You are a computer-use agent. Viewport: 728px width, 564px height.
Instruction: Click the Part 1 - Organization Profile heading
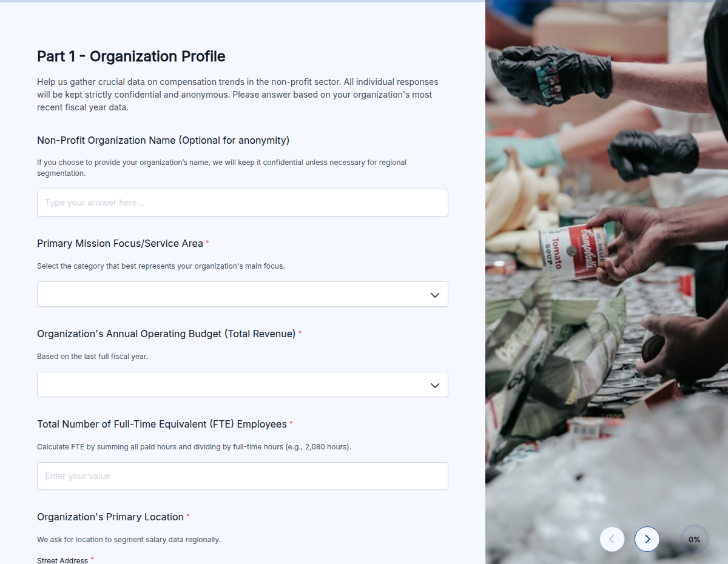coord(131,56)
